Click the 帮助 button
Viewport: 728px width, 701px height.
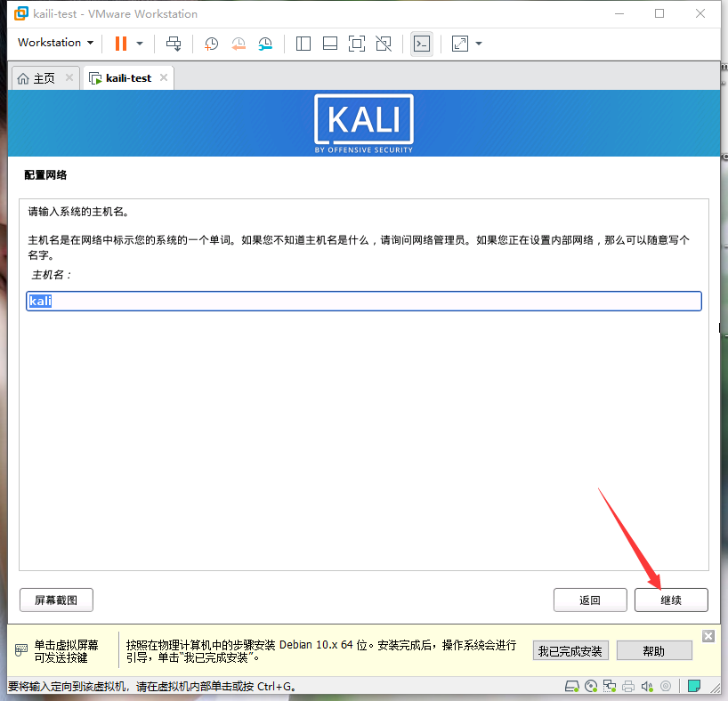[654, 651]
